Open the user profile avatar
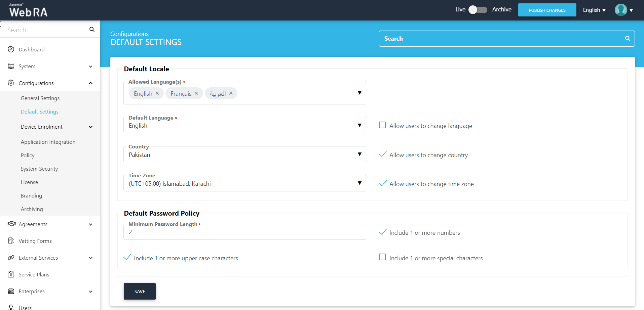 621,10
